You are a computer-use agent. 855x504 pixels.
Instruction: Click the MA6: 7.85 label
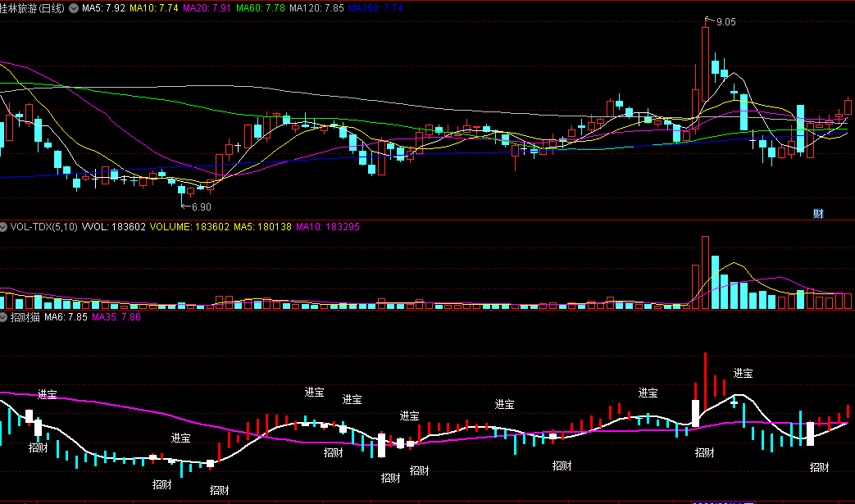pos(66,317)
